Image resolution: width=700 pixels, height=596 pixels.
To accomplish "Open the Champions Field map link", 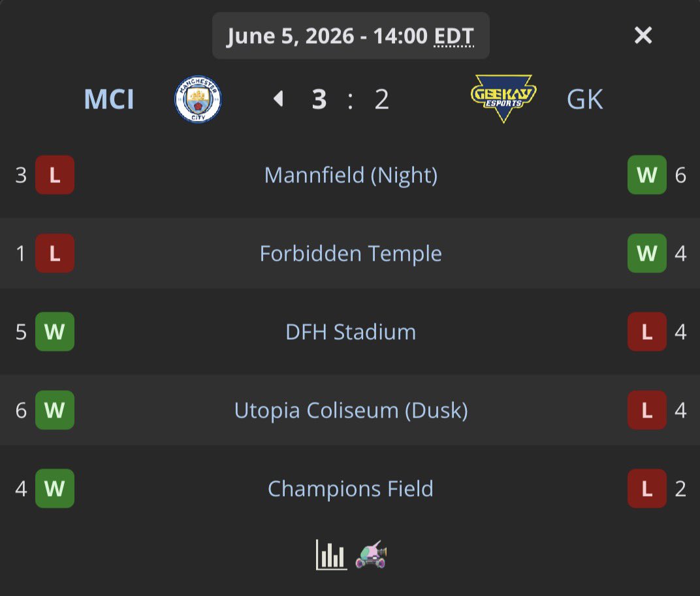I will point(351,488).
